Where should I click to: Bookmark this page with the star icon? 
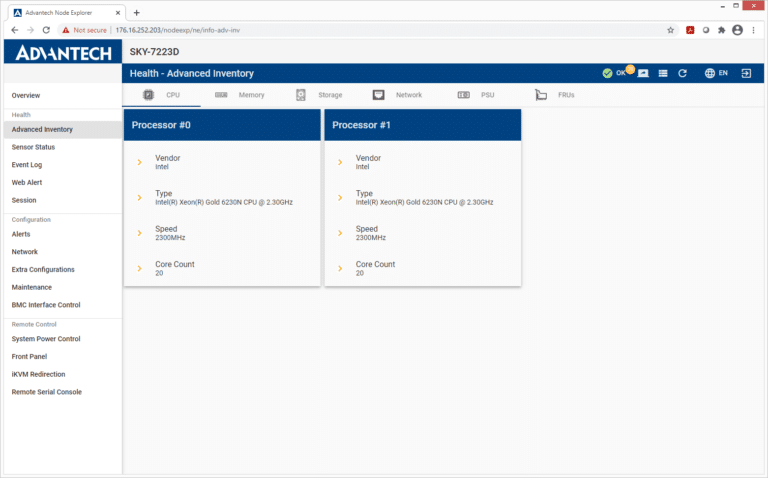click(671, 30)
